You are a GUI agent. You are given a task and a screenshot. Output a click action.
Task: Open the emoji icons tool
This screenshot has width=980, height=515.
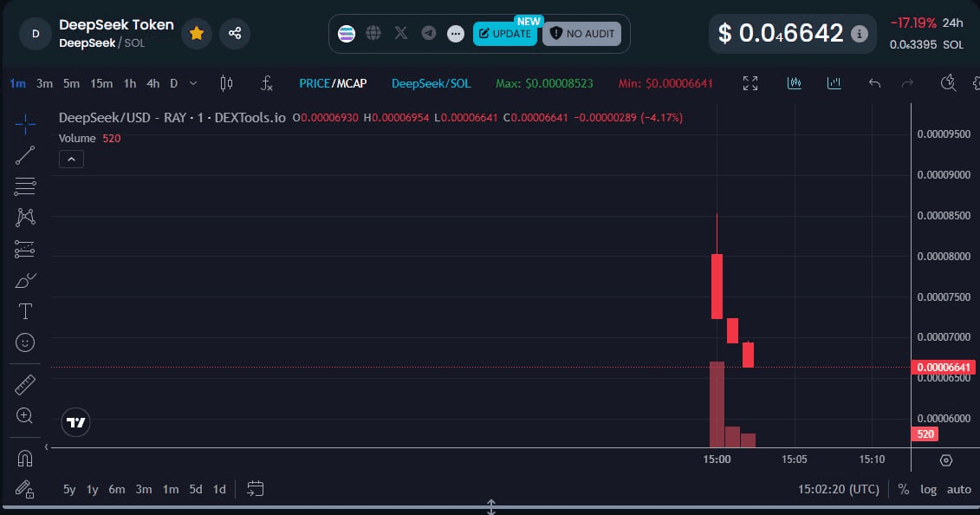[25, 342]
